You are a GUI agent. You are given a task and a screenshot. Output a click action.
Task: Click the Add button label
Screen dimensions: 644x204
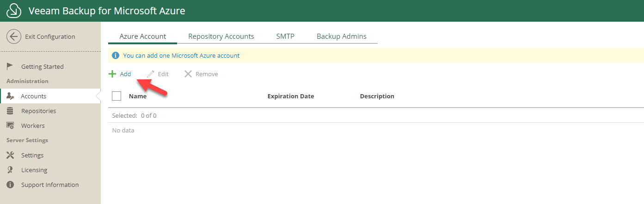pos(125,74)
